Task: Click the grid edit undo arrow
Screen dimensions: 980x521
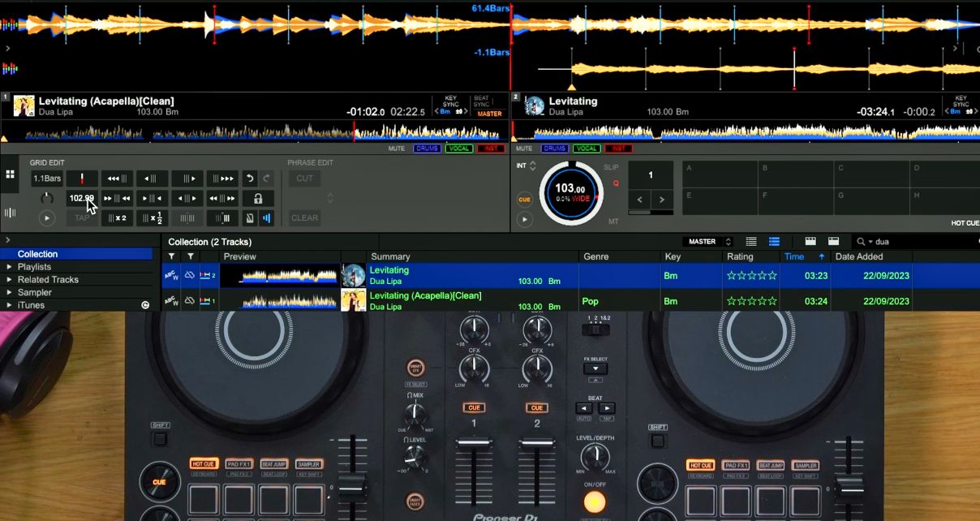Action: (x=250, y=179)
